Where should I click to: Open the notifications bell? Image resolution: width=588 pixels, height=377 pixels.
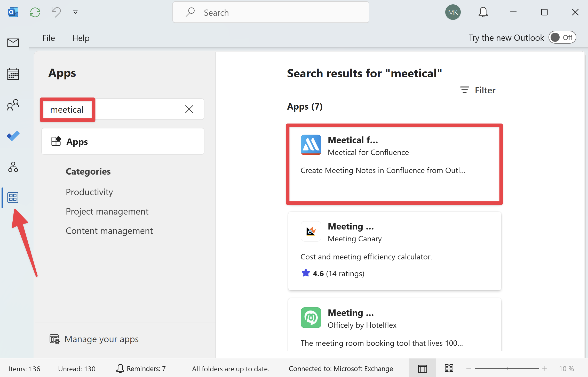(483, 12)
